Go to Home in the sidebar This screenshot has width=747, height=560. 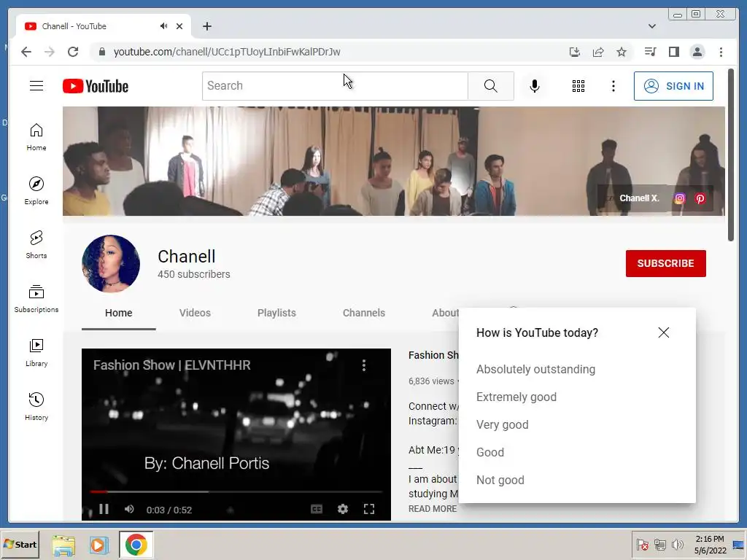coord(36,137)
